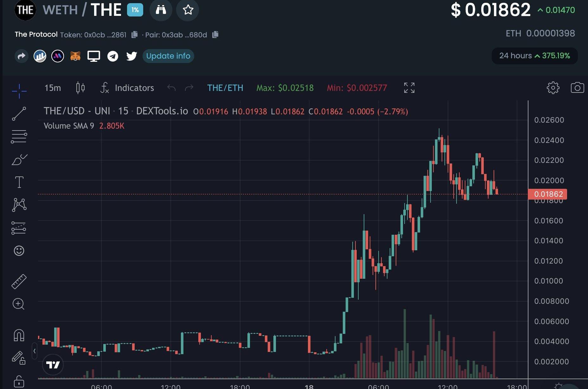Add pair to favorites with star

(x=188, y=10)
